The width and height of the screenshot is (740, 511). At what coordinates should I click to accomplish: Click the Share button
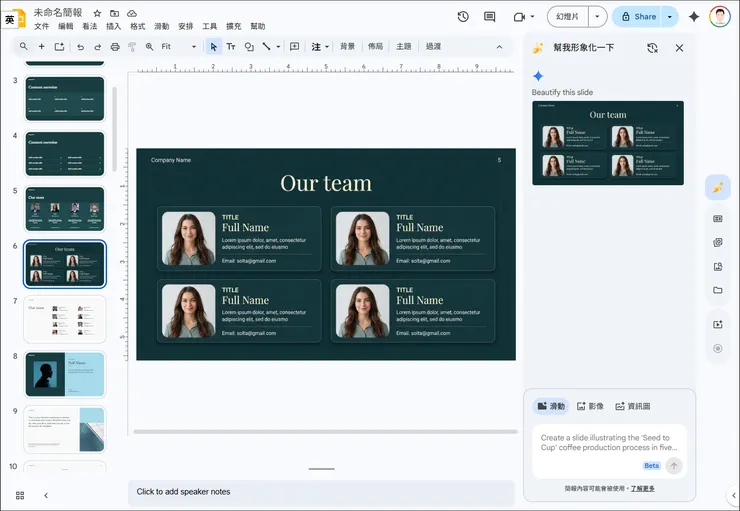637,17
